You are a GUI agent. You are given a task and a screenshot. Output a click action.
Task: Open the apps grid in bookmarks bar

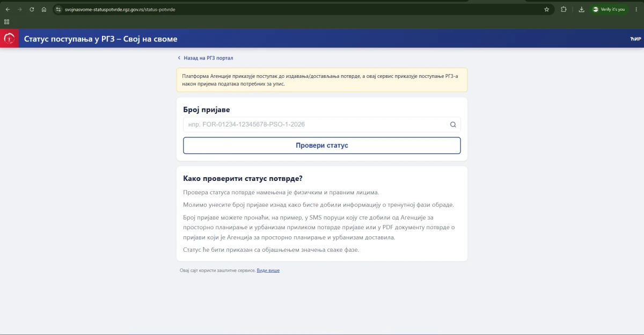(x=7, y=22)
